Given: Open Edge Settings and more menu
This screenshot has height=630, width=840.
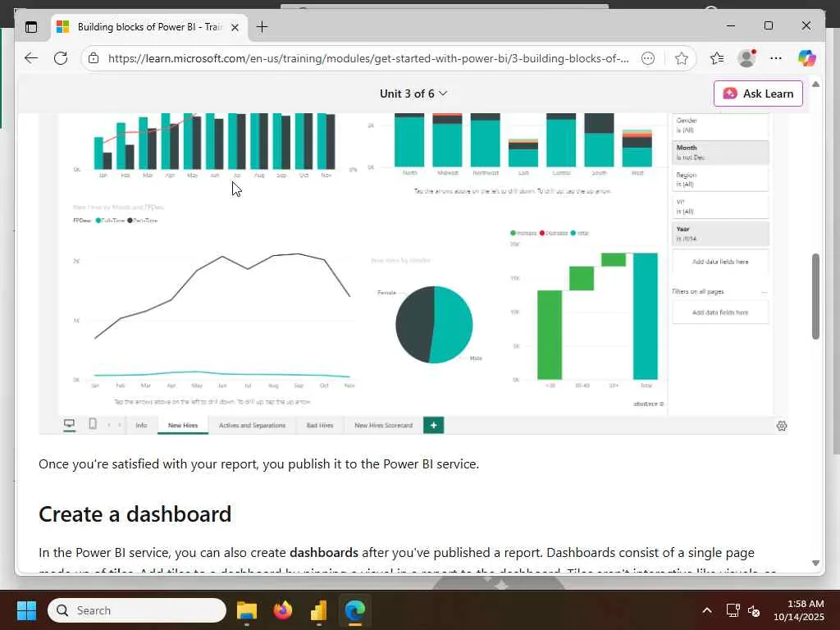Looking at the screenshot, I should click(776, 58).
